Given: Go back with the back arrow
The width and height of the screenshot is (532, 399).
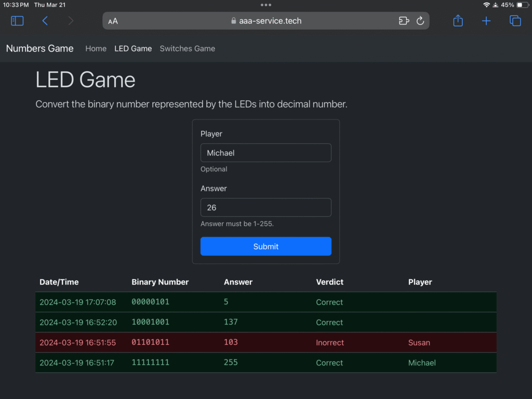Looking at the screenshot, I should coord(45,21).
